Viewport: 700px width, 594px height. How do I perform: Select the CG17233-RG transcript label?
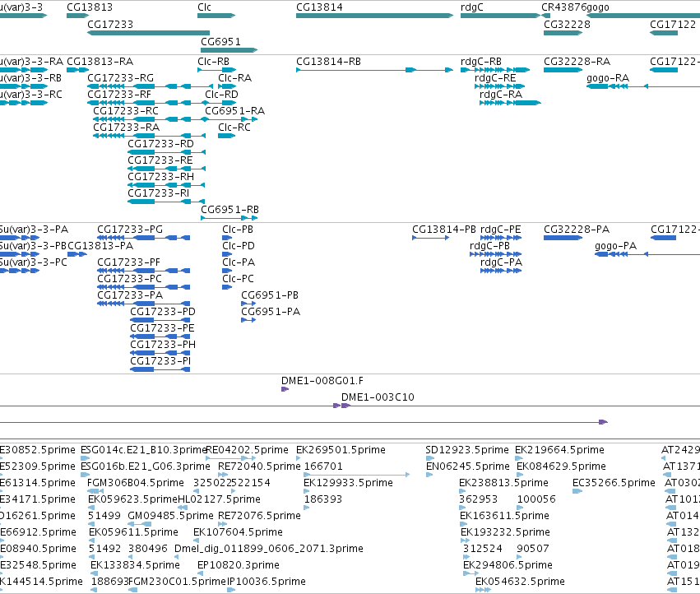[x=121, y=77]
